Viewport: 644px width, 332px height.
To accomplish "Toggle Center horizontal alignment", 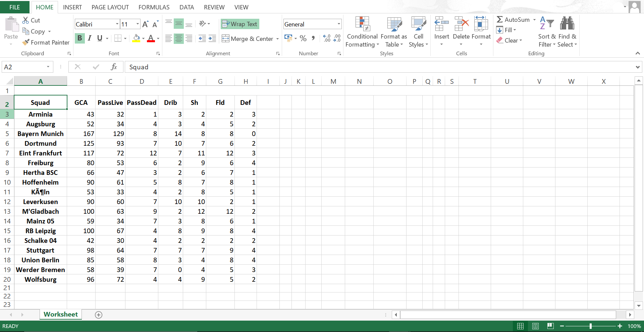I will pos(179,39).
